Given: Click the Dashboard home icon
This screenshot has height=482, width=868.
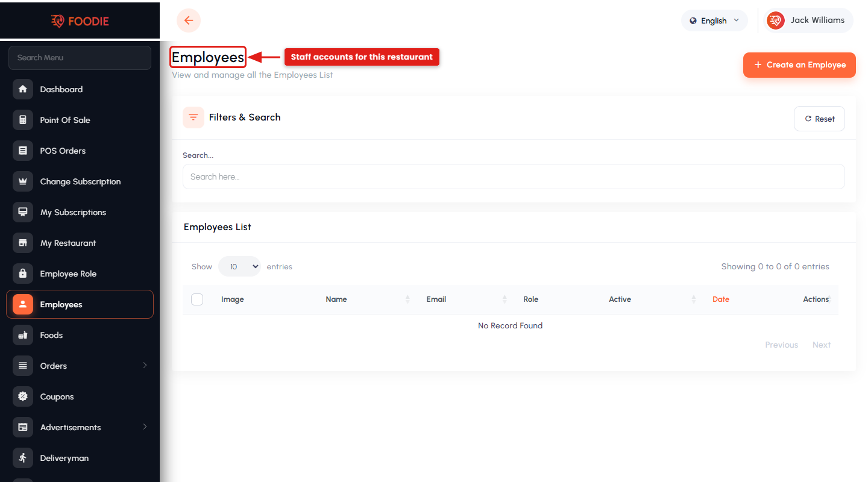Looking at the screenshot, I should point(23,89).
